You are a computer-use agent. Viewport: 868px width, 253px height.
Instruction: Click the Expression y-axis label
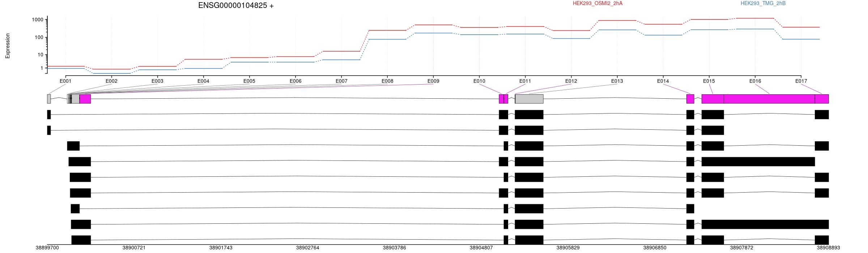pyautogui.click(x=8, y=46)
